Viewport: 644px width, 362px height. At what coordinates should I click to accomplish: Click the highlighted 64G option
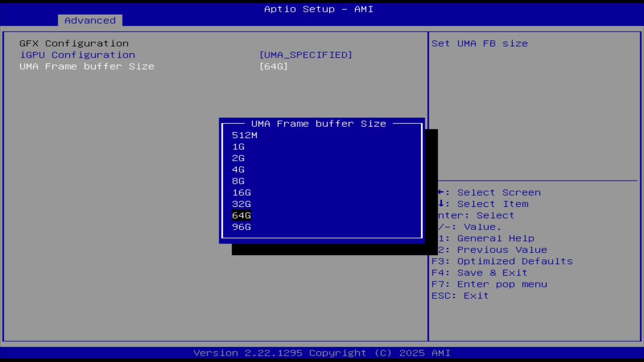[241, 216]
